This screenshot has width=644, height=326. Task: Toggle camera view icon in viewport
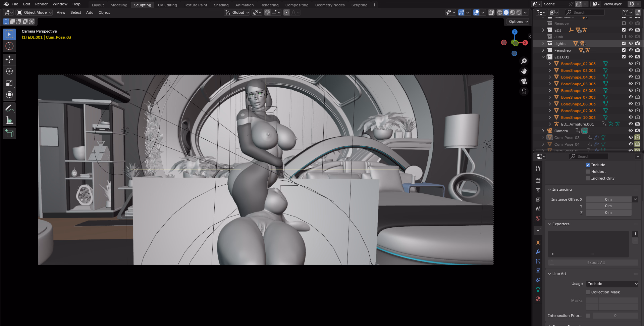point(524,81)
